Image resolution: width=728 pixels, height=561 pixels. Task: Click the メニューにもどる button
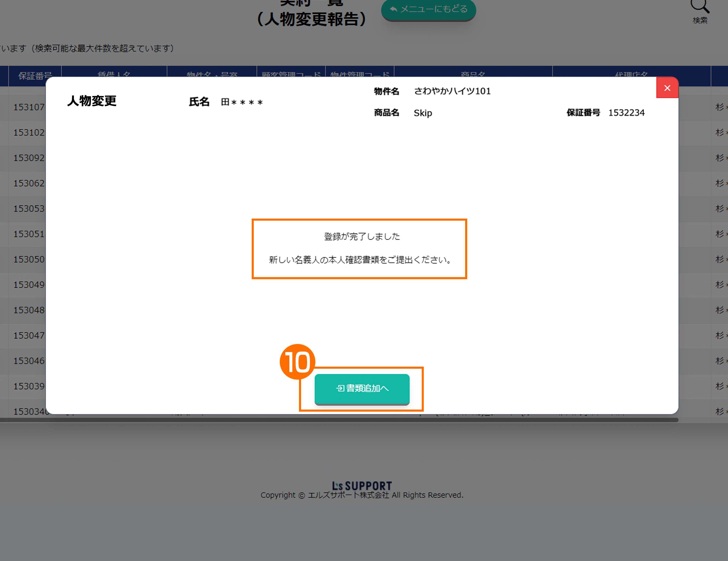(x=428, y=9)
